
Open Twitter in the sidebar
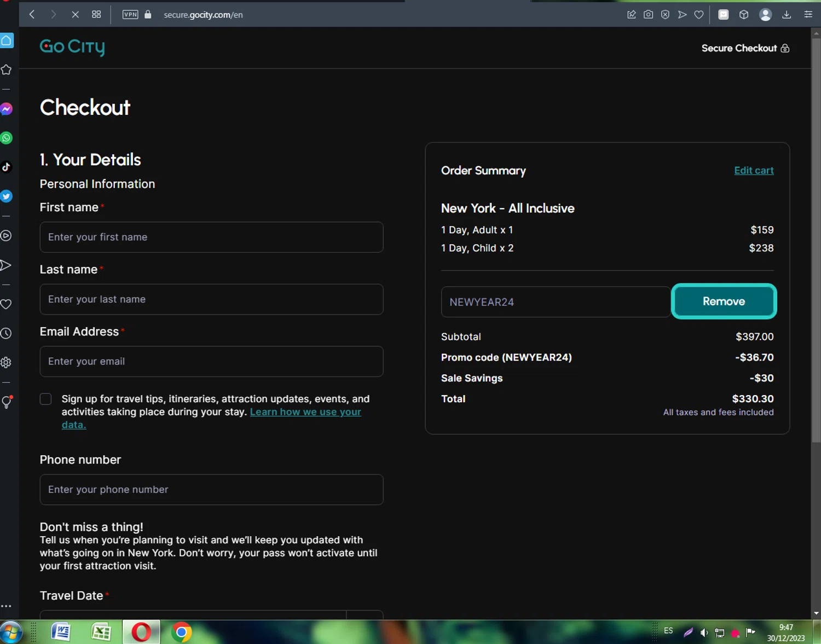pos(7,196)
